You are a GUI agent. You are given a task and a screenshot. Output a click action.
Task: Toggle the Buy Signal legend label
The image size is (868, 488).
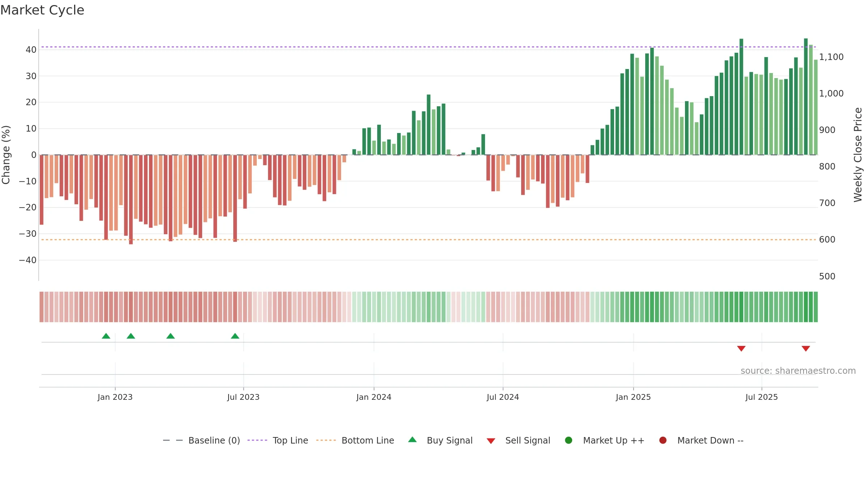tap(450, 441)
